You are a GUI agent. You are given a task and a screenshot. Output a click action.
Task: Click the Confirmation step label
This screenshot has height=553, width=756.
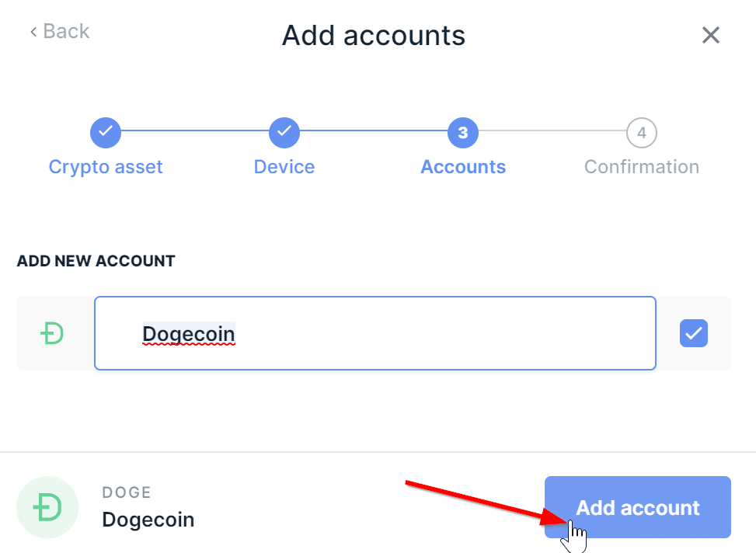(x=642, y=167)
